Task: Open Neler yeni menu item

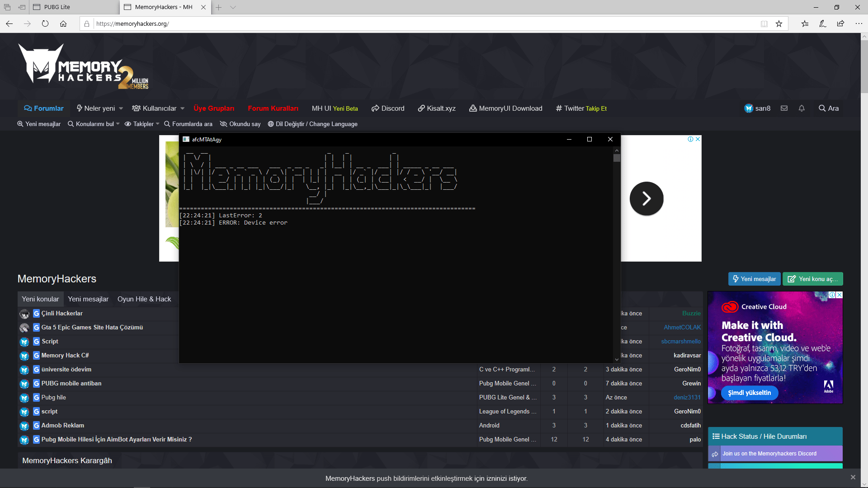Action: pos(96,108)
